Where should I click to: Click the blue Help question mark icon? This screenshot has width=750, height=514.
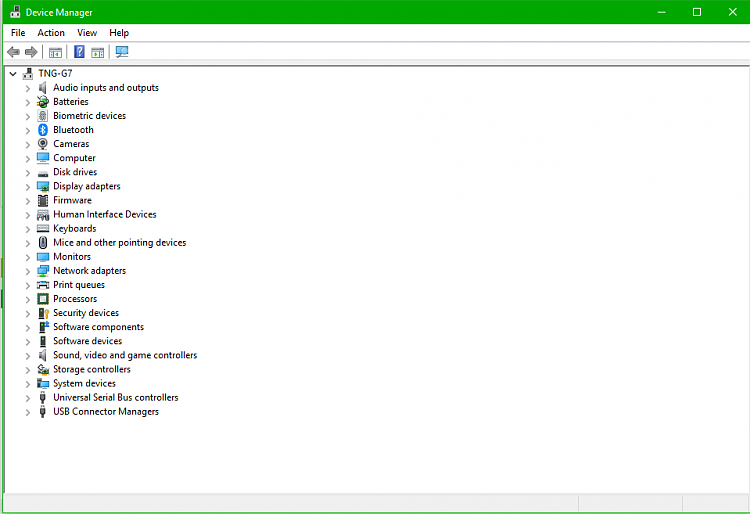coord(79,52)
